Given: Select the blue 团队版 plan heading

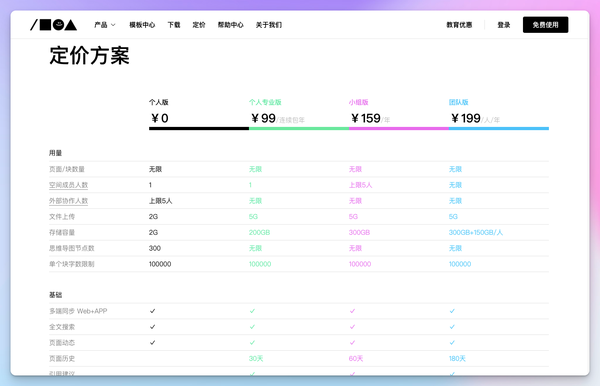Looking at the screenshot, I should 458,102.
